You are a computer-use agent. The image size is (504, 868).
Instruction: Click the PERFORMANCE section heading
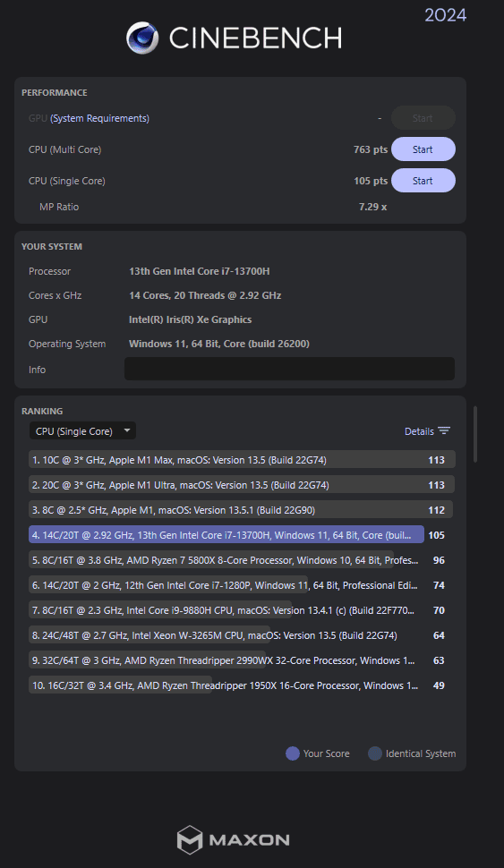pos(55,92)
